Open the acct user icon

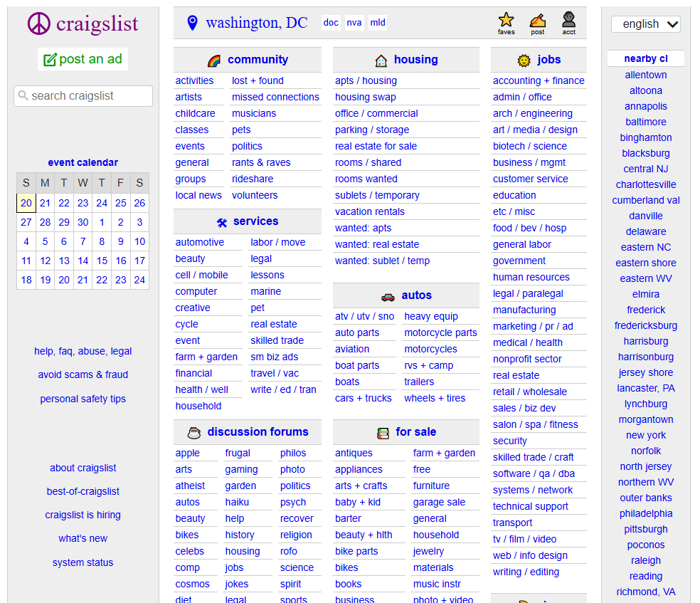tap(569, 20)
